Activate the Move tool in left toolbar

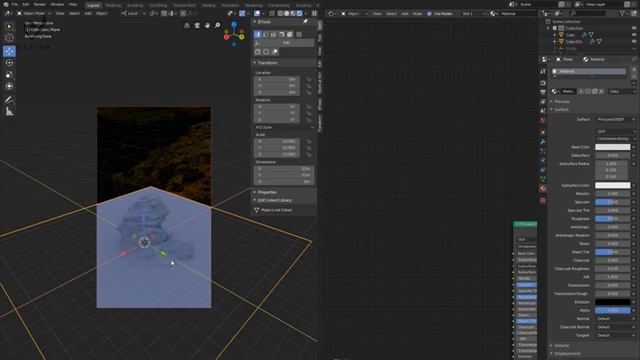point(9,51)
